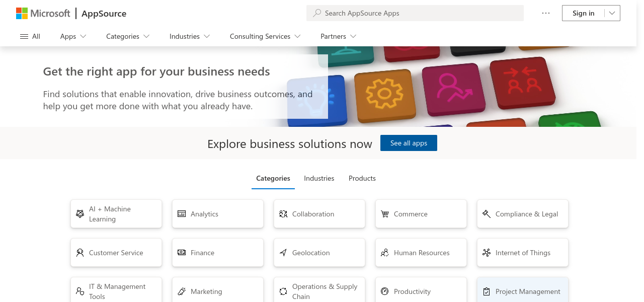Open the Industries dropdown in navigation bar
Image resolution: width=644 pixels, height=302 pixels.
tap(190, 36)
